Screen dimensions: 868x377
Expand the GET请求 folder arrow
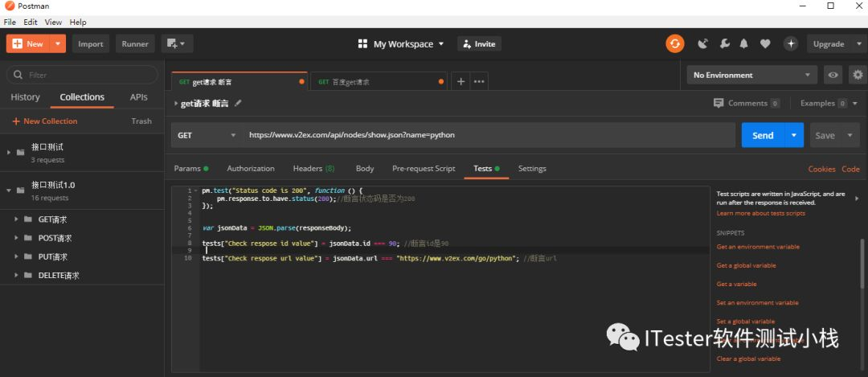(x=15, y=219)
